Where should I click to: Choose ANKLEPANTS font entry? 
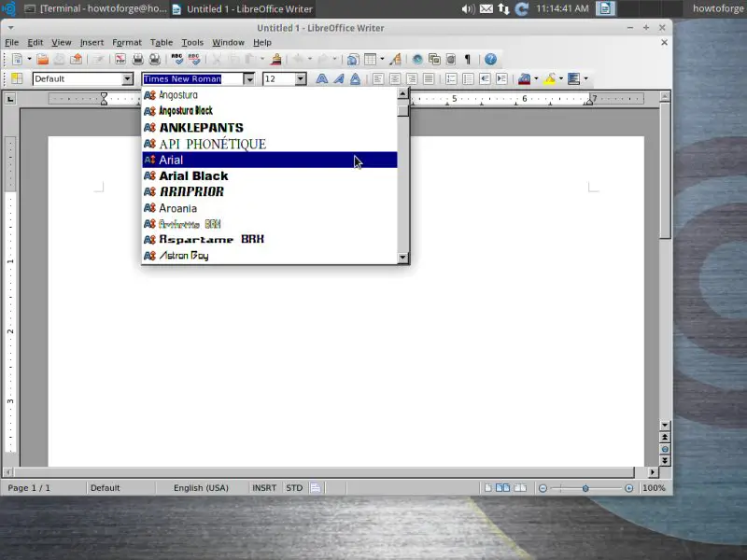pyautogui.click(x=270, y=127)
